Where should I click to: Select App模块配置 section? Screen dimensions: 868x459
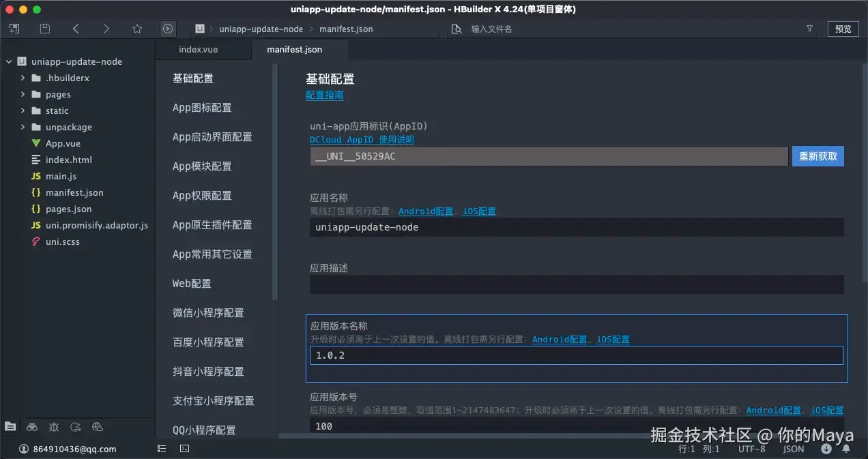[202, 166]
